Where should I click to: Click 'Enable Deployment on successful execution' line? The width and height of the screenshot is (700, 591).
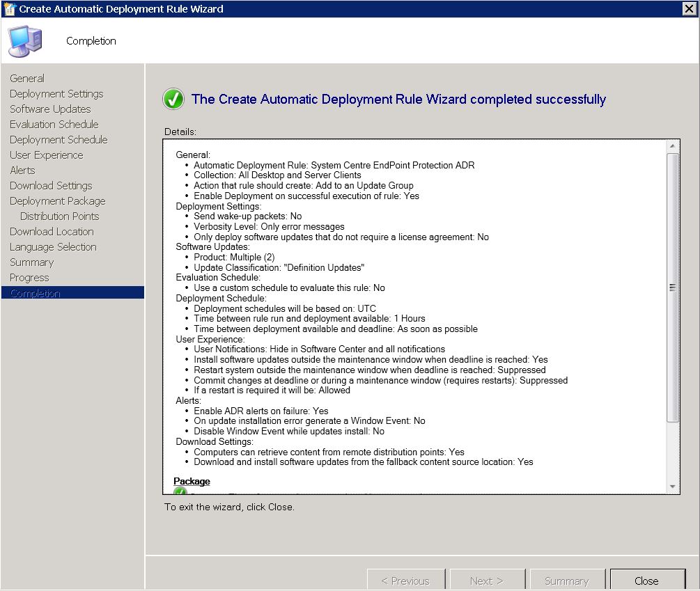click(306, 196)
